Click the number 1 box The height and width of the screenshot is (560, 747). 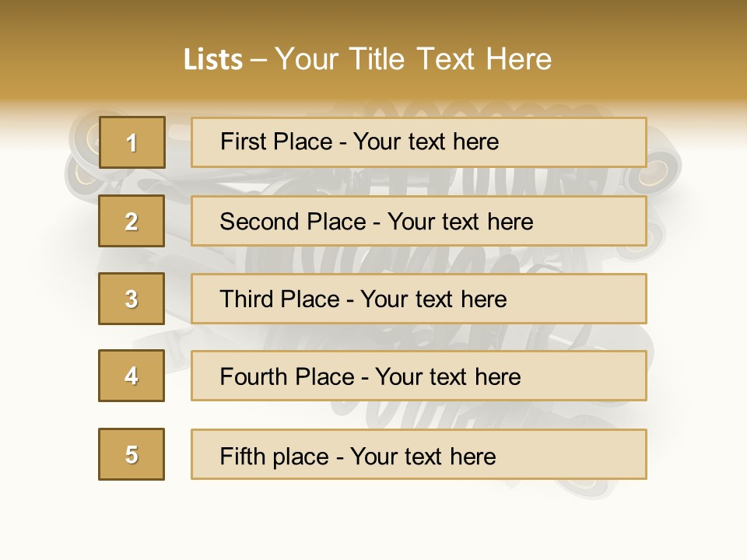pyautogui.click(x=132, y=142)
